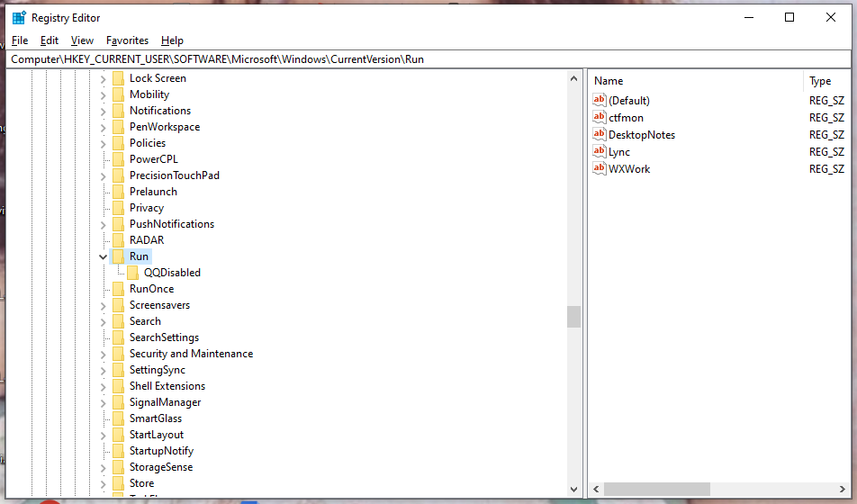Click the tree pane vertical scrollbar thumb

click(573, 317)
